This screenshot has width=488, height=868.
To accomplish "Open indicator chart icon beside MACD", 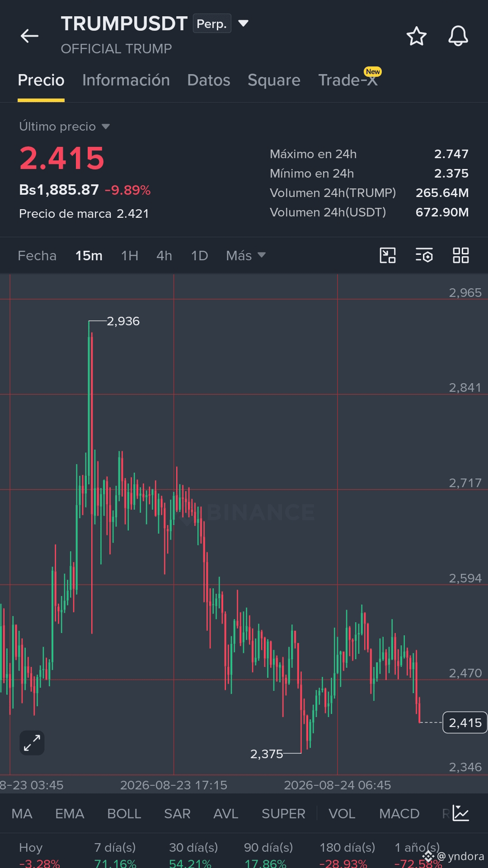I will 461,813.
